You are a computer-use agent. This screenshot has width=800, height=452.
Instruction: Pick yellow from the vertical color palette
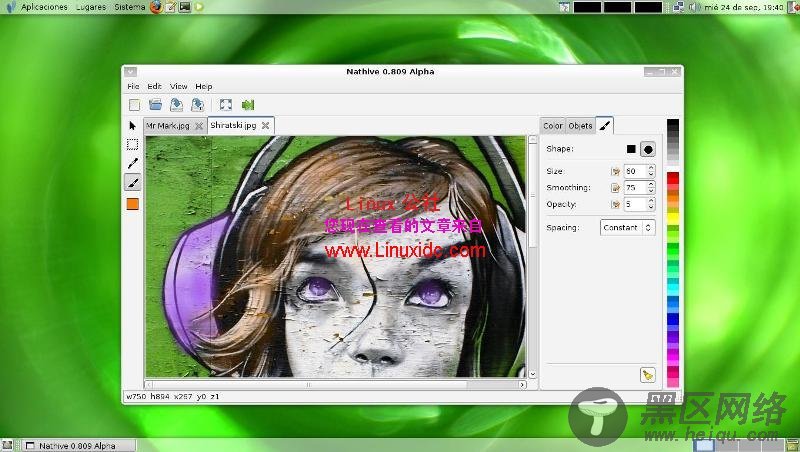673,218
